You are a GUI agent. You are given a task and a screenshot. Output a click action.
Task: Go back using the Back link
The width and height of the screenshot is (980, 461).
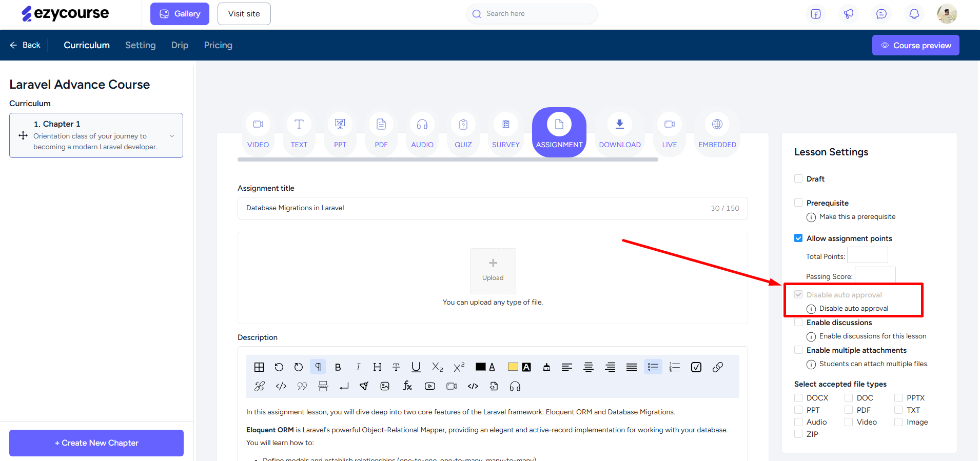(x=25, y=45)
